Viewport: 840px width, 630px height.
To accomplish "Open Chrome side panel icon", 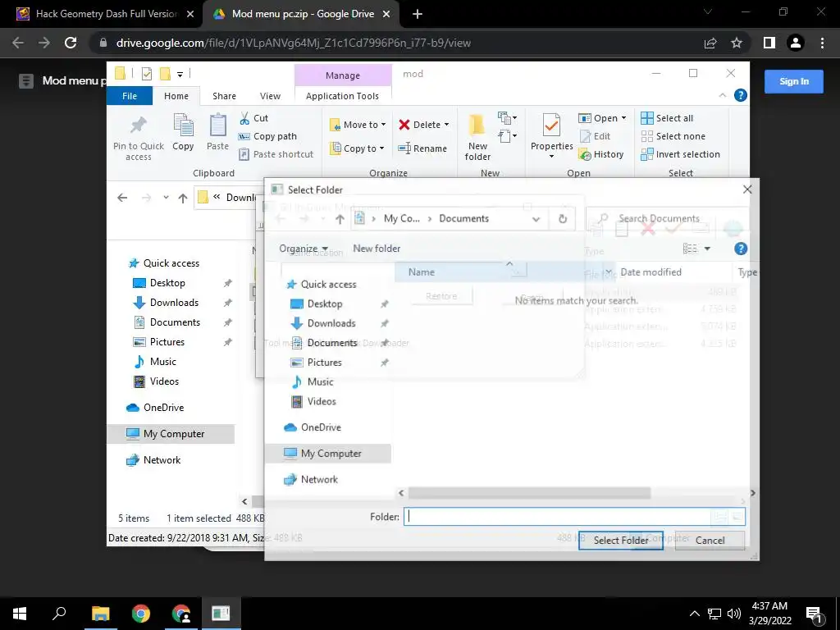I will click(x=769, y=43).
